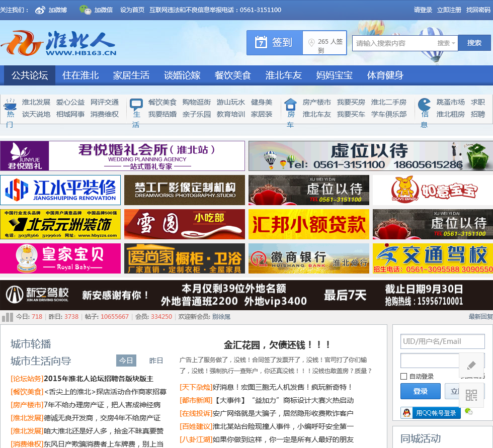This screenshot has height=448, width=493.
Task: Click the search content input field
Action: [x=394, y=43]
